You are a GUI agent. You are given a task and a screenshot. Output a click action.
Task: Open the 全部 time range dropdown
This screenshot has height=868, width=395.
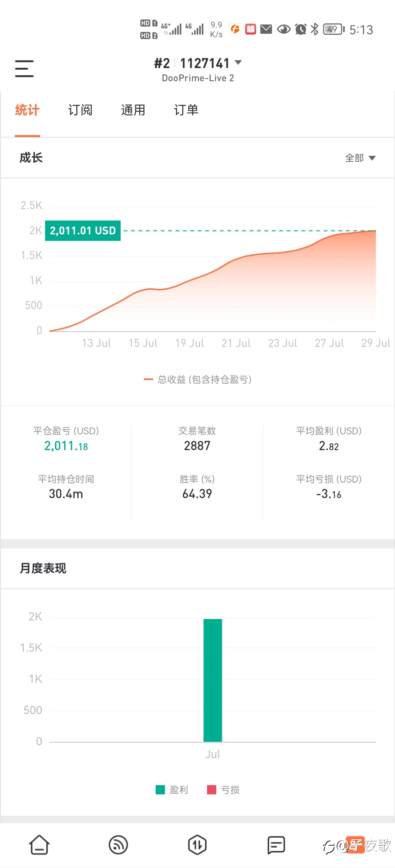click(x=360, y=158)
